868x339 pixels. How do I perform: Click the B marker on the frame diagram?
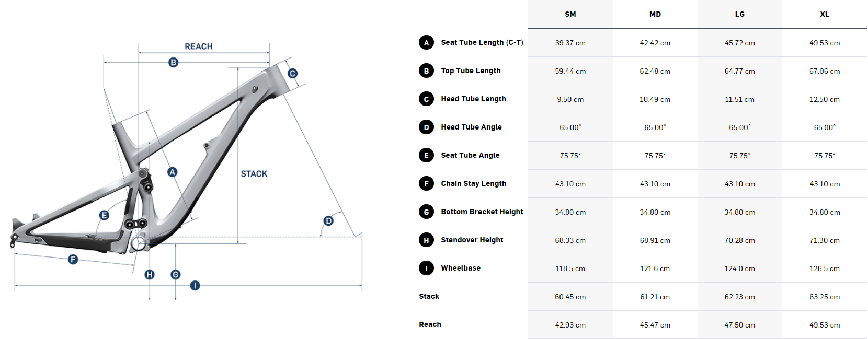click(x=173, y=63)
